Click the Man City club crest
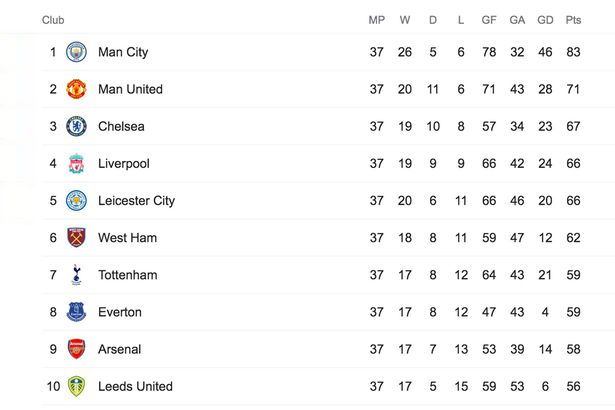Screen dimensions: 615x410 point(76,52)
